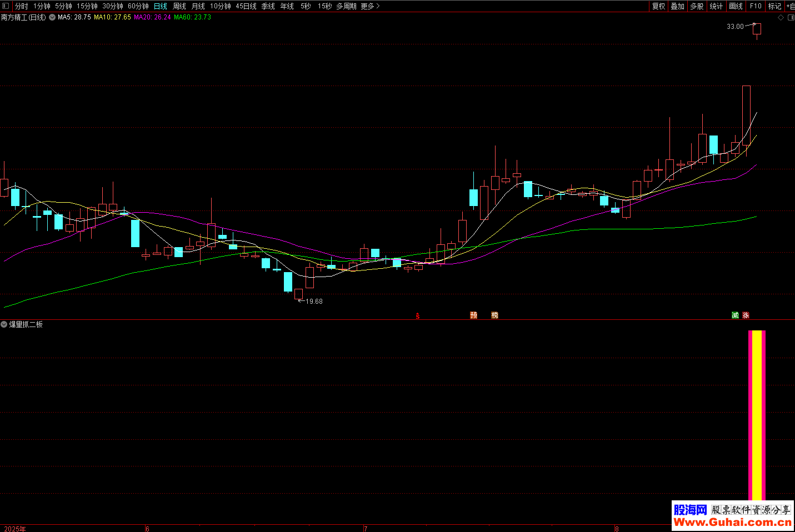Expand 爆量抓二板 indicator dropdown arrow

[4, 324]
